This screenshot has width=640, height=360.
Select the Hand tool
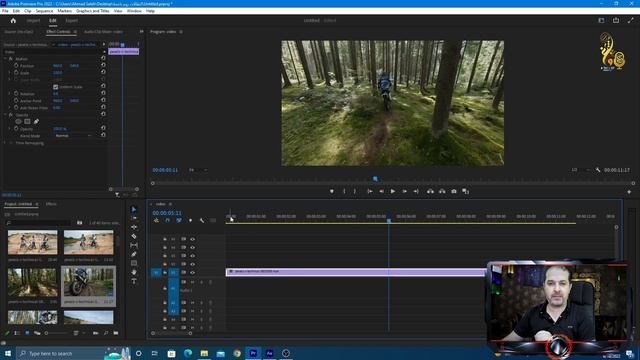(134, 272)
